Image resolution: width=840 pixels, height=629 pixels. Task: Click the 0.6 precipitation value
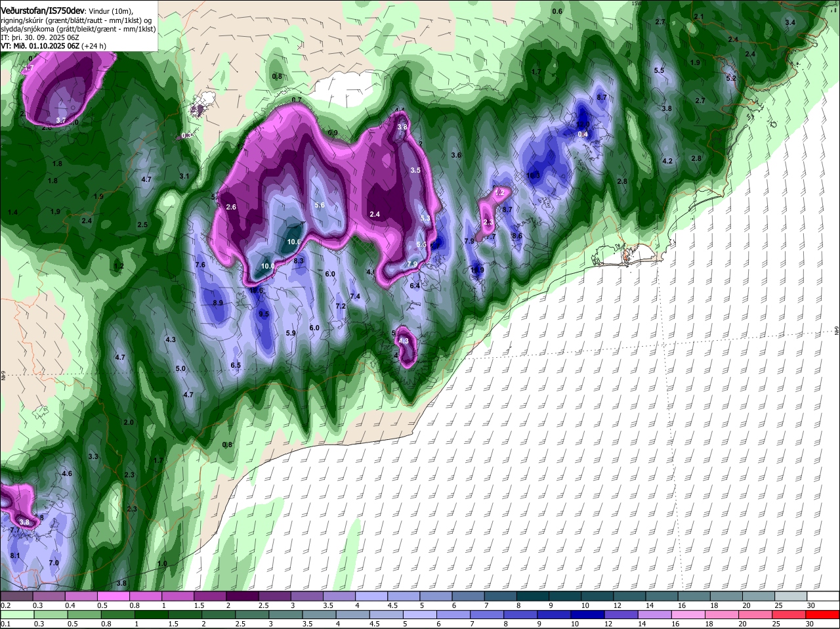(557, 12)
